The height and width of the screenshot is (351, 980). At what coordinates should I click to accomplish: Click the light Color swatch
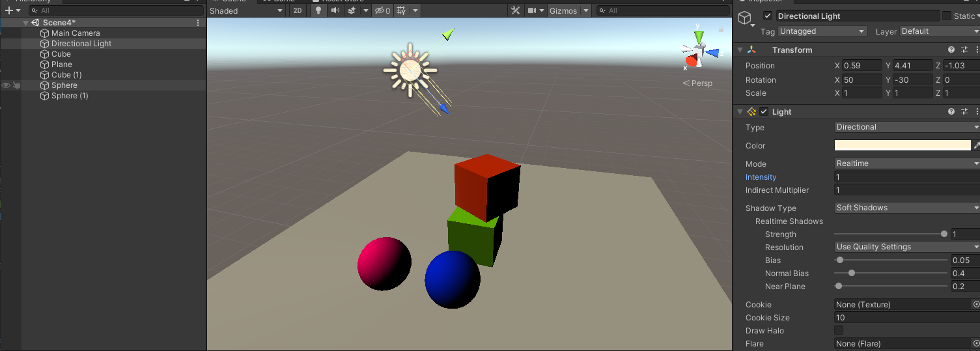903,146
